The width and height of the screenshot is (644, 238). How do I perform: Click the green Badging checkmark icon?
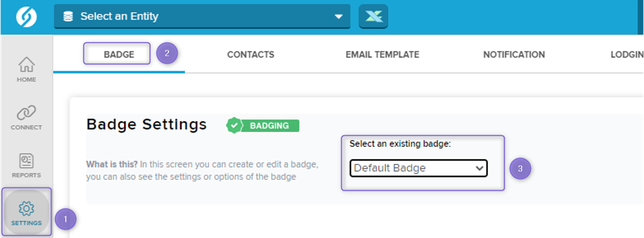click(x=234, y=125)
